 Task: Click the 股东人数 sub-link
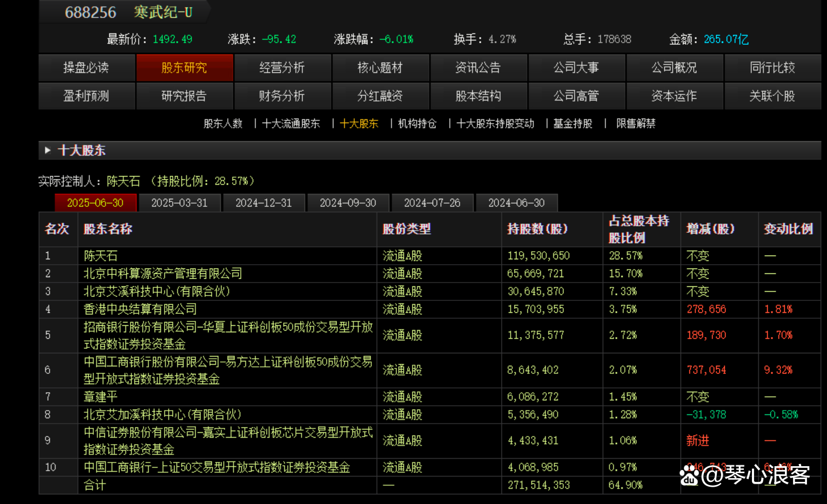pyautogui.click(x=223, y=124)
